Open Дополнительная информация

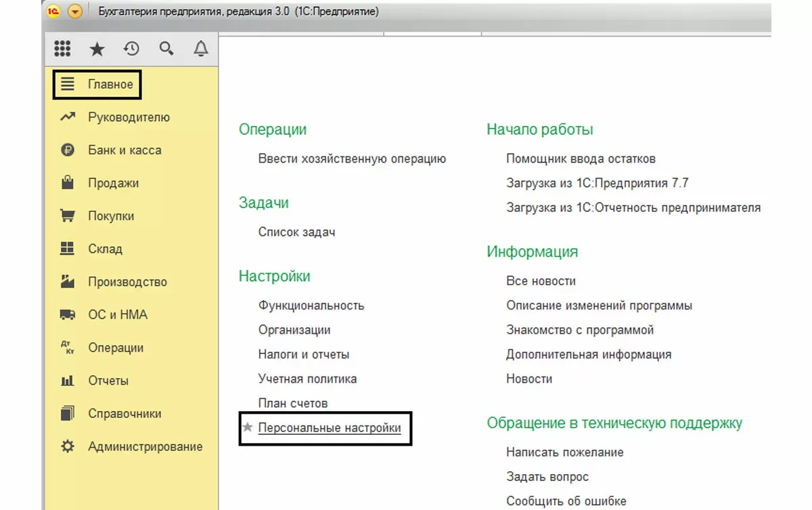coord(589,354)
